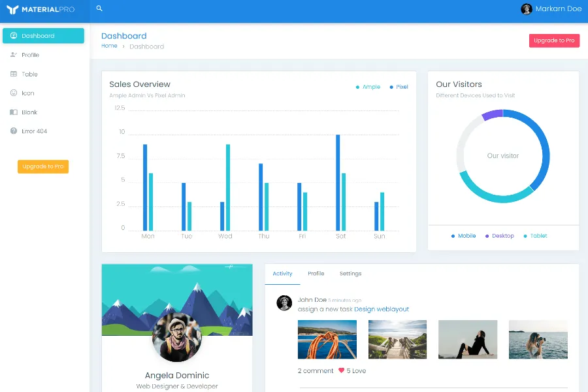This screenshot has height=392, width=588.
Task: Click the heart icon beside 5 Love
Action: 341,370
